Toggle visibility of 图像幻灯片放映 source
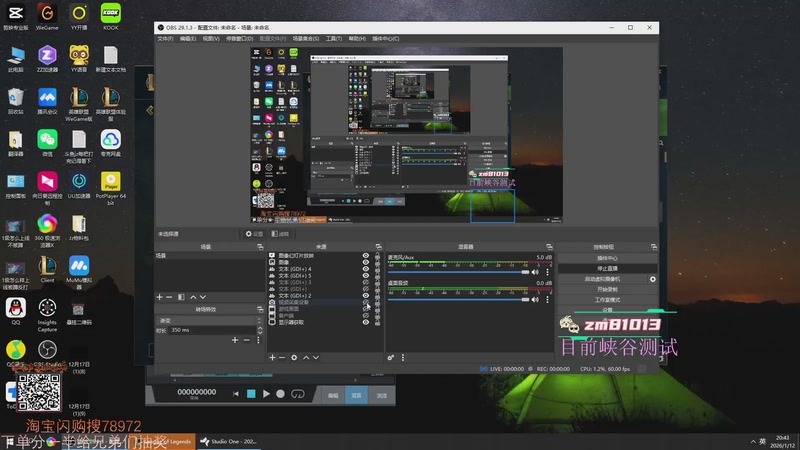This screenshot has width=800, height=450. click(x=366, y=256)
